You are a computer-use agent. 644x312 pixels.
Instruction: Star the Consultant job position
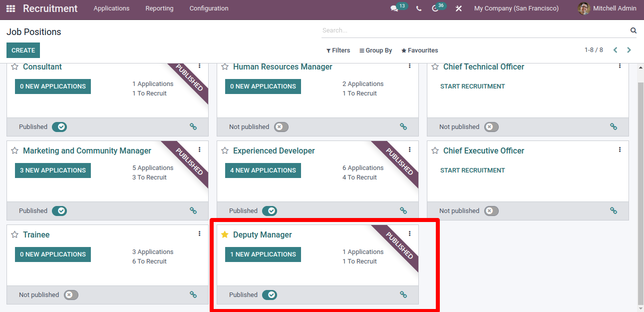pyautogui.click(x=14, y=67)
